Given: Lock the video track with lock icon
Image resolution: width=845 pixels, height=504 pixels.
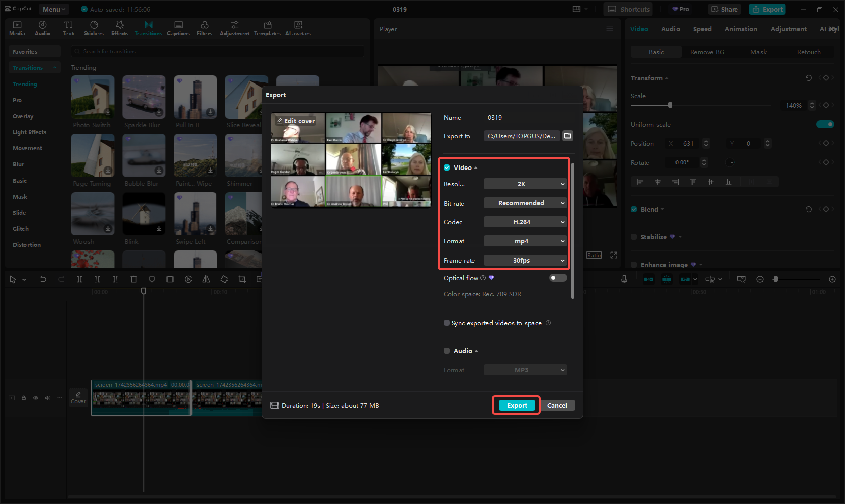Looking at the screenshot, I should (x=24, y=398).
